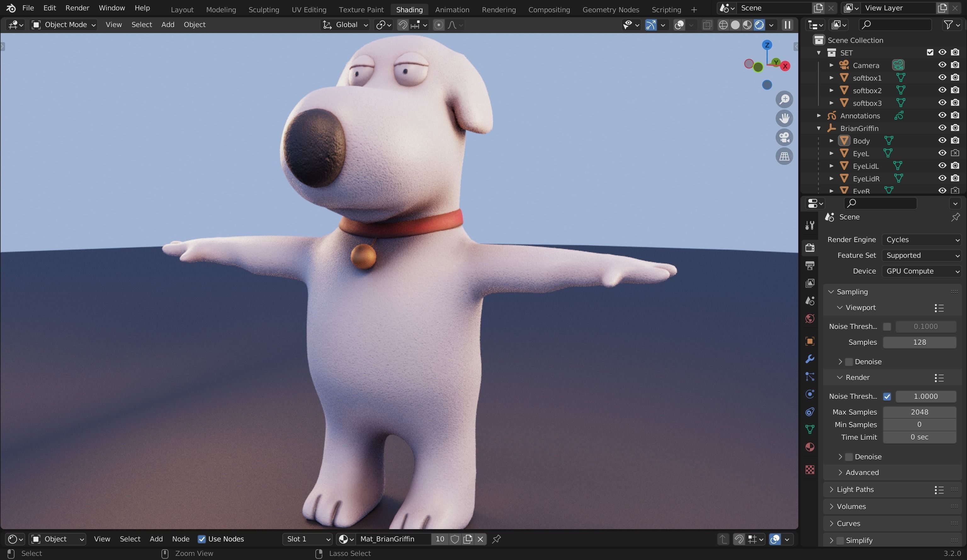The width and height of the screenshot is (967, 560).
Task: Open the View Layer properties tab
Action: click(810, 283)
